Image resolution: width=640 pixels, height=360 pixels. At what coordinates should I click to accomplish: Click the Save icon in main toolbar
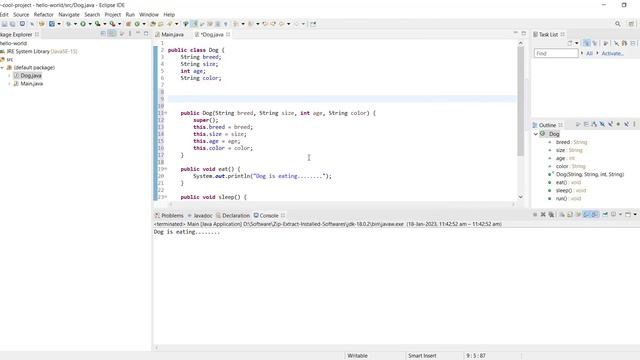coord(4,24)
